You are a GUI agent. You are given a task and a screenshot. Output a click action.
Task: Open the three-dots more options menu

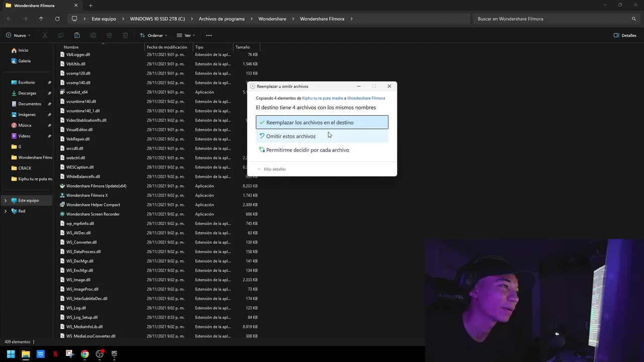point(209,35)
